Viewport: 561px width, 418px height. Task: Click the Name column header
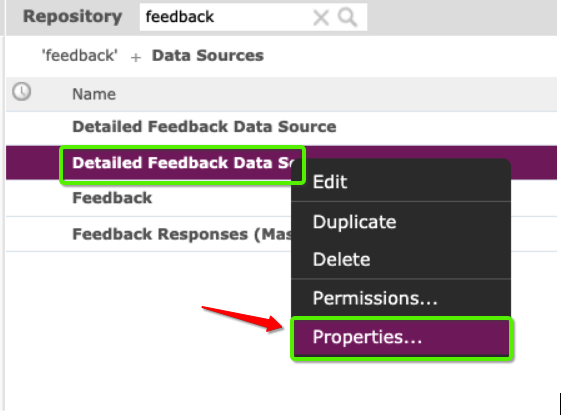[x=94, y=94]
